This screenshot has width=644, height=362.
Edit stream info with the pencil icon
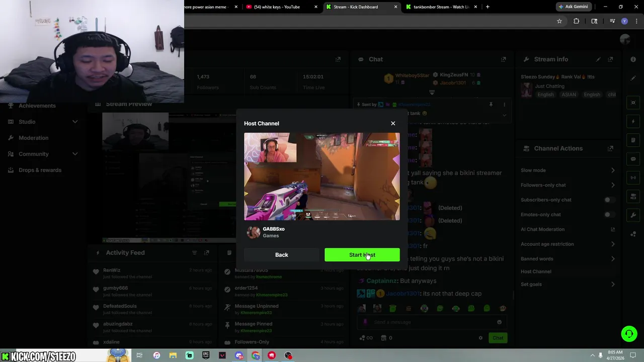click(598, 59)
